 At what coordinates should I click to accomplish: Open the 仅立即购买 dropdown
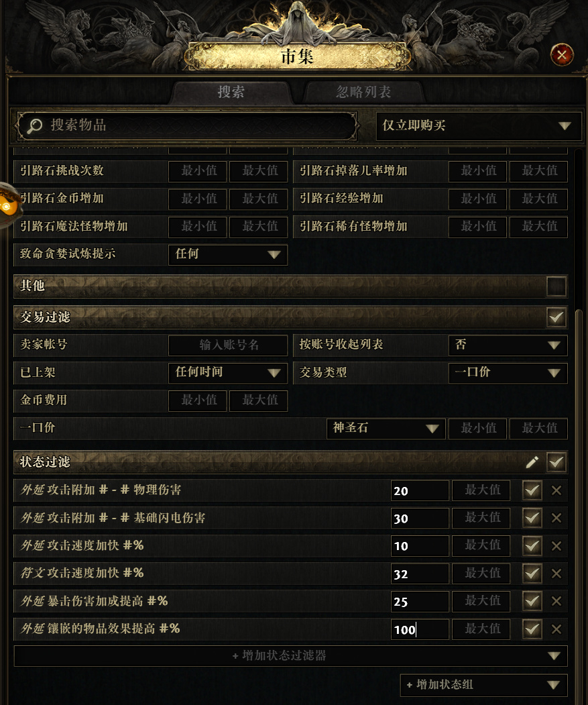(x=479, y=125)
